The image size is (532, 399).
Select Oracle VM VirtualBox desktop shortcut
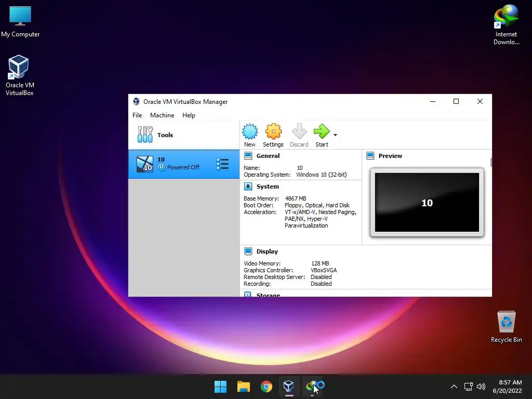[x=19, y=75]
